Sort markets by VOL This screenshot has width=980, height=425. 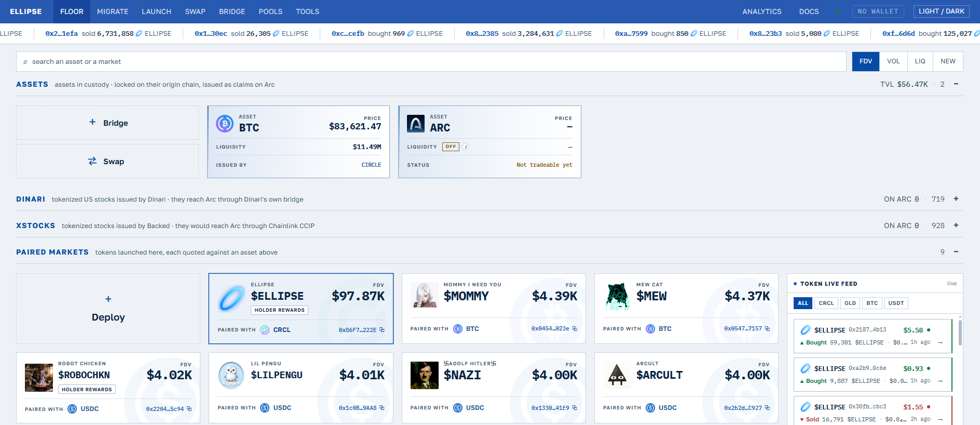point(893,61)
